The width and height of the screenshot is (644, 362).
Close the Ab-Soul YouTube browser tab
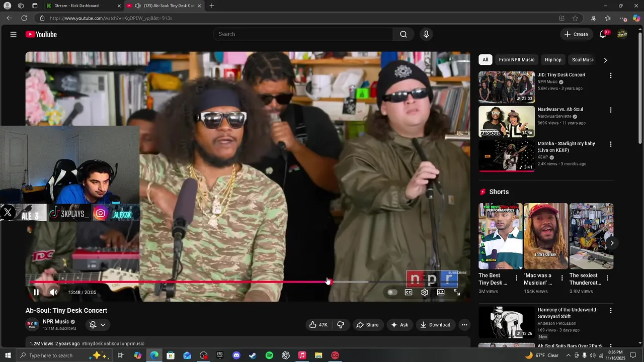pyautogui.click(x=200, y=6)
